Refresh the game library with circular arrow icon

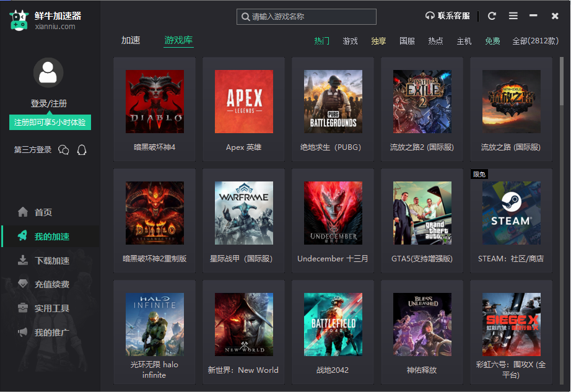coord(491,15)
